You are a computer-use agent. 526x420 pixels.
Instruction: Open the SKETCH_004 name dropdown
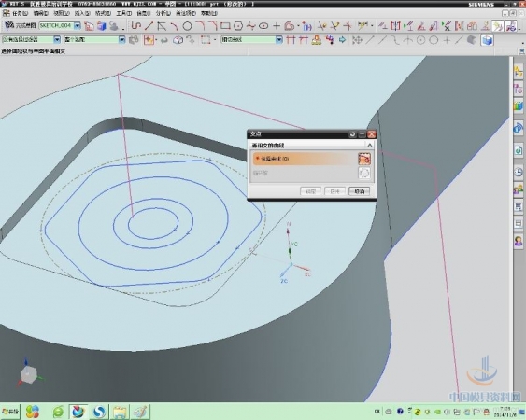coord(78,25)
